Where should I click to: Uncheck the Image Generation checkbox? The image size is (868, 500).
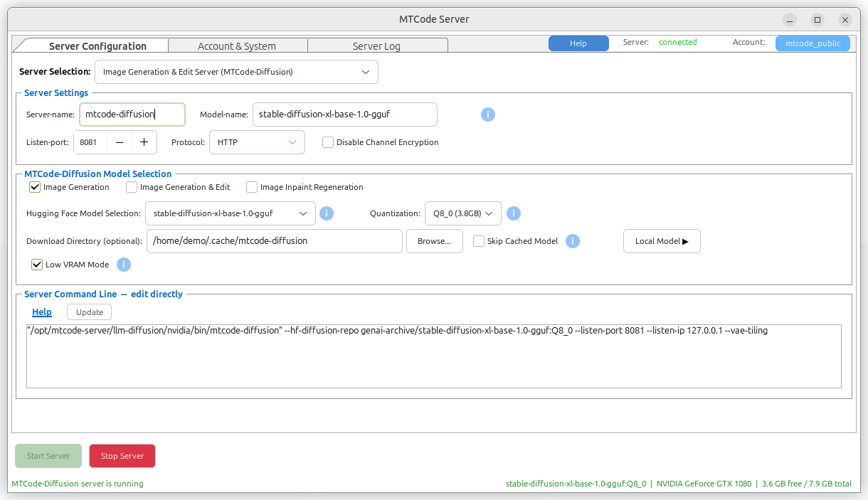[35, 187]
